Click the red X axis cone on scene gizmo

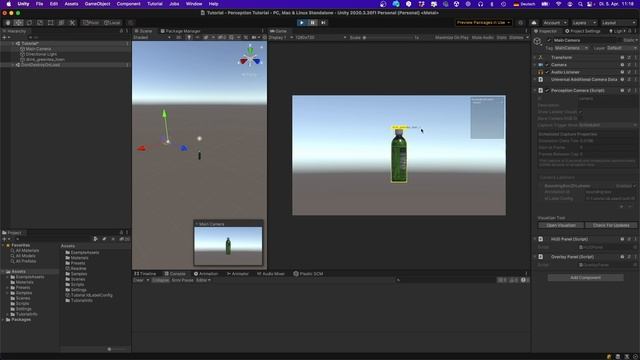point(244,61)
